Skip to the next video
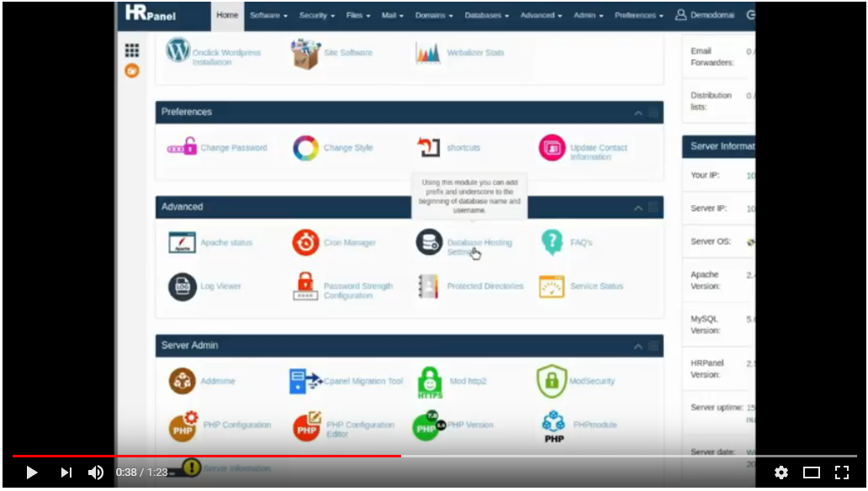 [x=66, y=473]
